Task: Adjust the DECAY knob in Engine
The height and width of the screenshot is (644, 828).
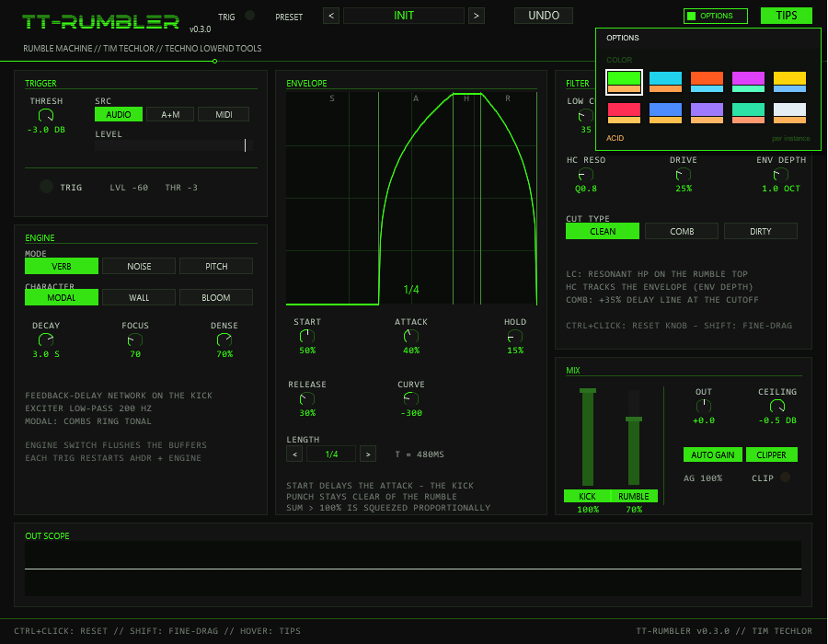Action: coord(46,340)
